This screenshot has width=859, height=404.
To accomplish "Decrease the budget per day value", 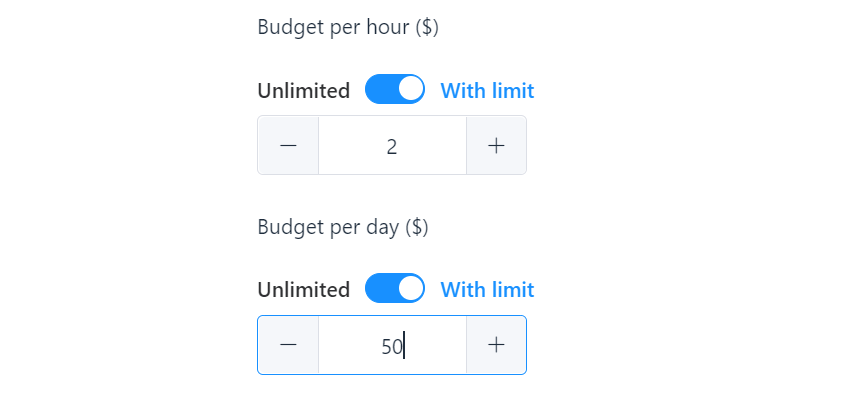I will pyautogui.click(x=288, y=345).
